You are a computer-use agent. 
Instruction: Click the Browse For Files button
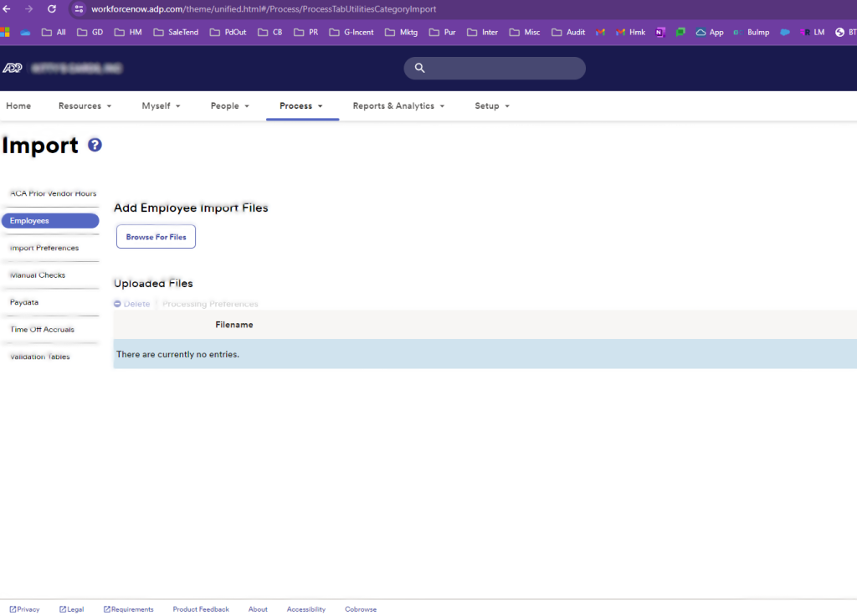156,237
